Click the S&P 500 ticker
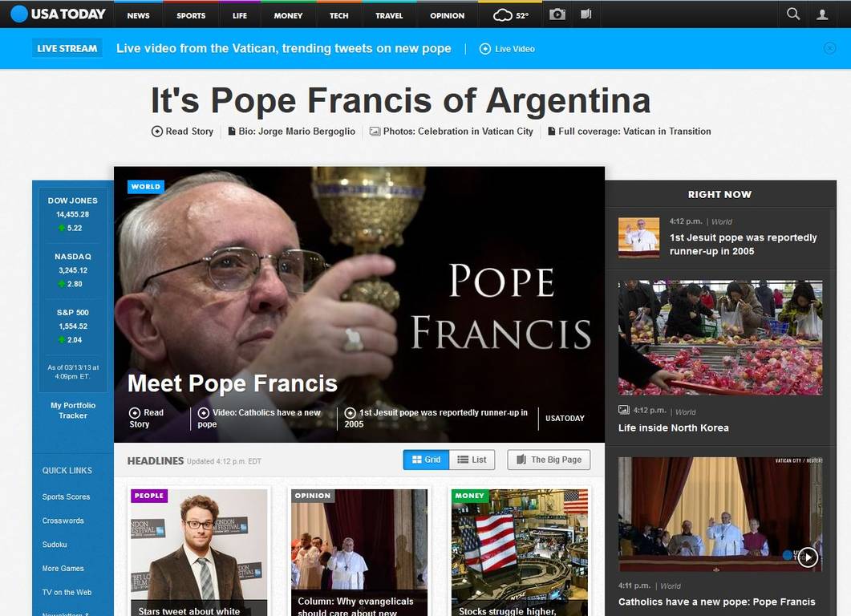851x616 pixels. tap(73, 326)
